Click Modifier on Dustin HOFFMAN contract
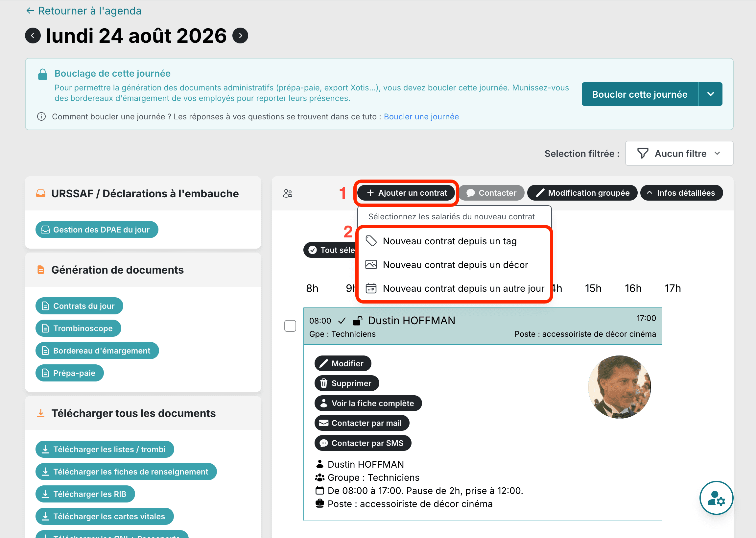 coord(343,363)
